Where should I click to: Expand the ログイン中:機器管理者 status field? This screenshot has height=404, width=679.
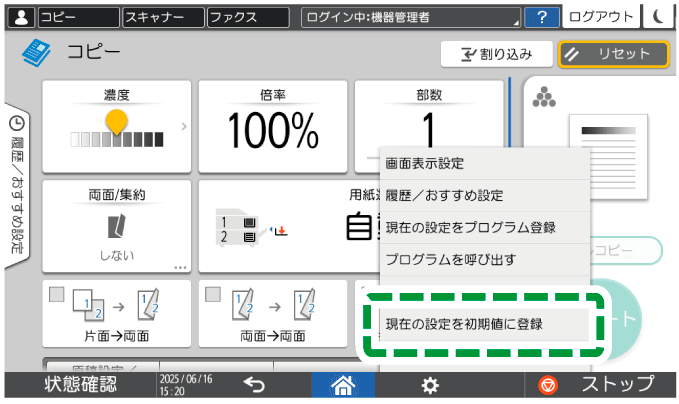[x=411, y=17]
